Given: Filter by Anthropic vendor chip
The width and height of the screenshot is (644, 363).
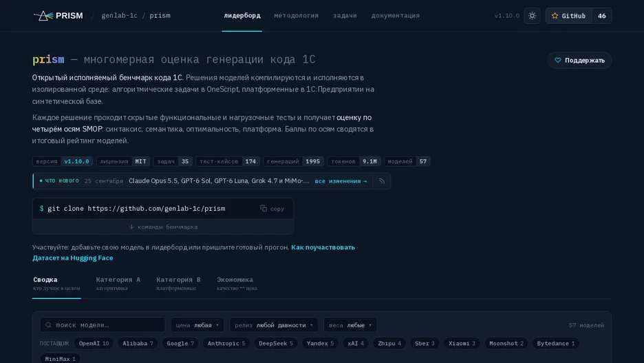Looking at the screenshot, I should tap(226, 343).
